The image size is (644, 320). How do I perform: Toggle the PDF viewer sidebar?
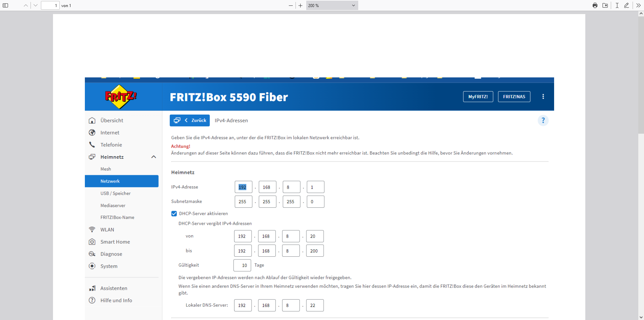[5, 5]
